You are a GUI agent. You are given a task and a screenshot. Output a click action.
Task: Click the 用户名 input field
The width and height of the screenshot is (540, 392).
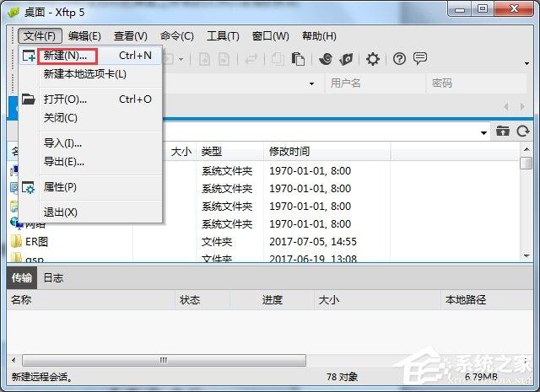(x=375, y=83)
